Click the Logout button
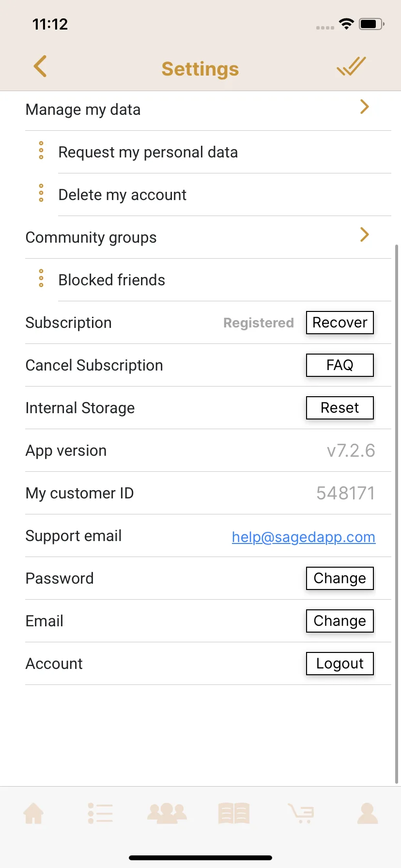The height and width of the screenshot is (868, 401). click(340, 664)
